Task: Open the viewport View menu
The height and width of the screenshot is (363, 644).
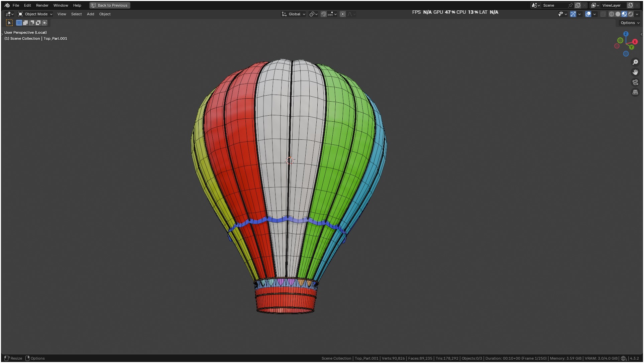Action: pyautogui.click(x=62, y=14)
